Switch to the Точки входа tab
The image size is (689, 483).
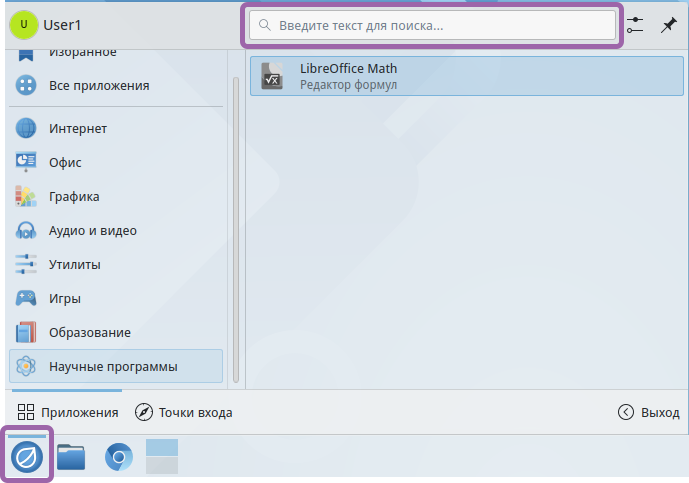coord(184,412)
